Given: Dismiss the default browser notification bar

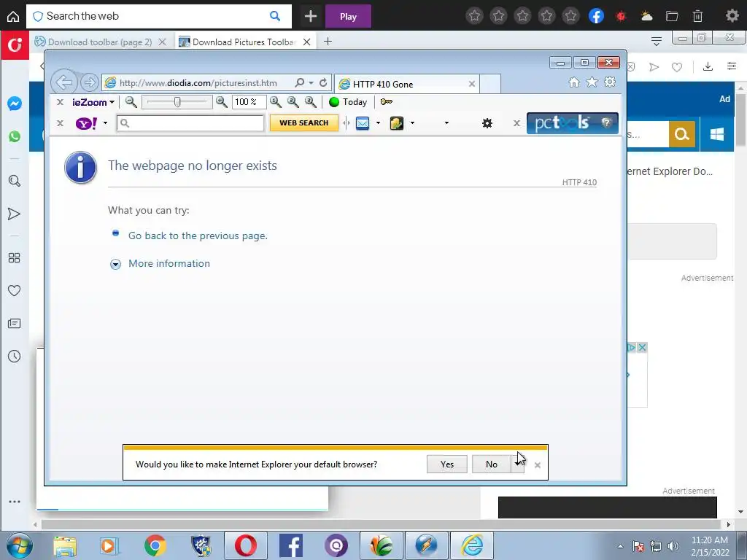Looking at the screenshot, I should point(538,465).
